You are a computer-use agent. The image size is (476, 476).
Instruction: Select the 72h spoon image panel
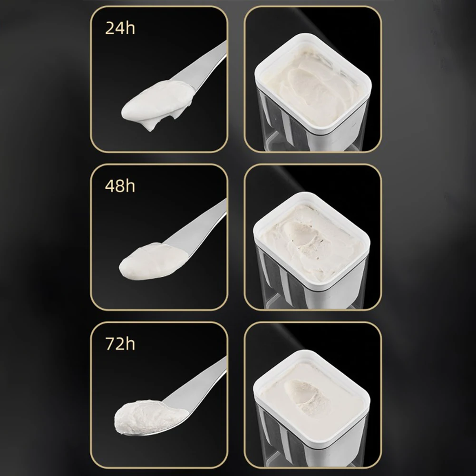[159, 395]
